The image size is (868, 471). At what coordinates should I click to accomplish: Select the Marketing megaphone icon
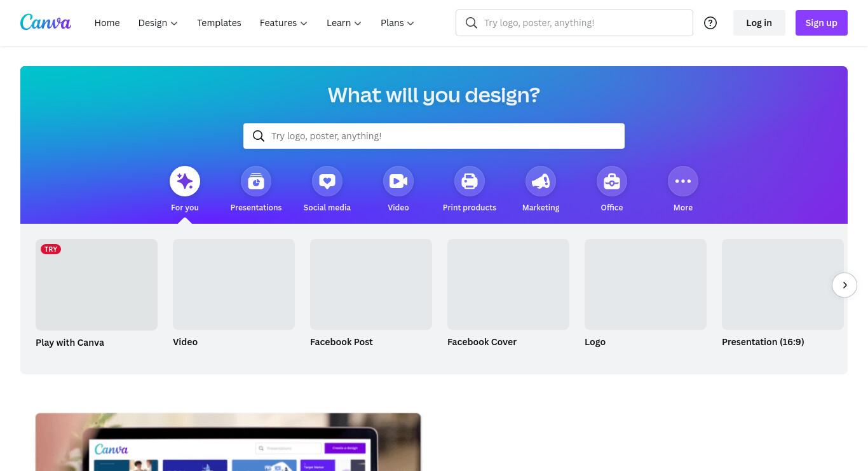tap(541, 181)
